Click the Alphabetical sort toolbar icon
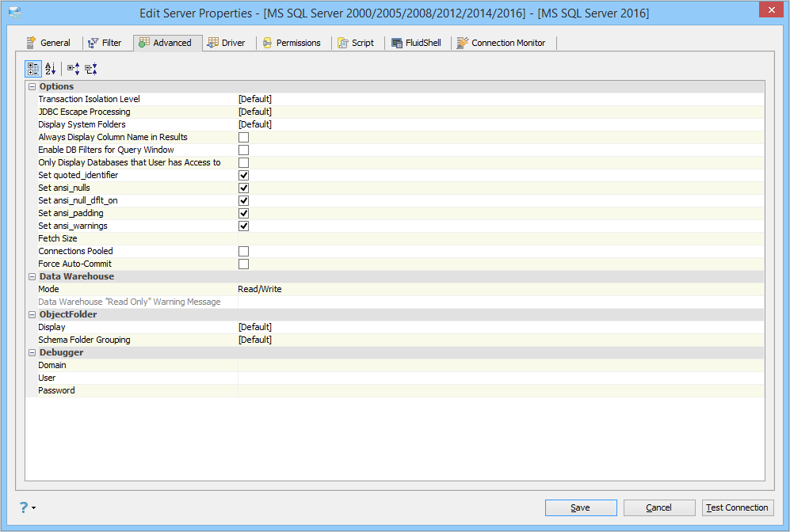The height and width of the screenshot is (532, 790). (x=51, y=69)
